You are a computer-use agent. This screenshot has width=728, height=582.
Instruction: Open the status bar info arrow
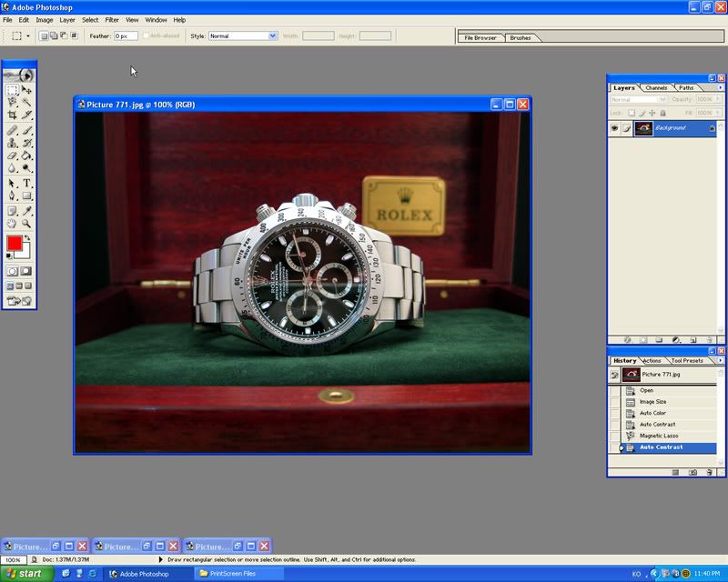point(161,560)
